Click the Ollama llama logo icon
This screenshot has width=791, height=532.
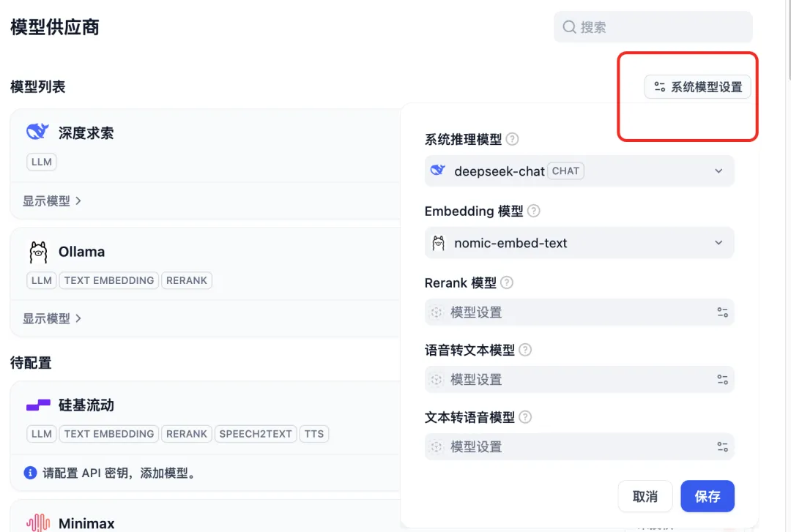coord(38,252)
